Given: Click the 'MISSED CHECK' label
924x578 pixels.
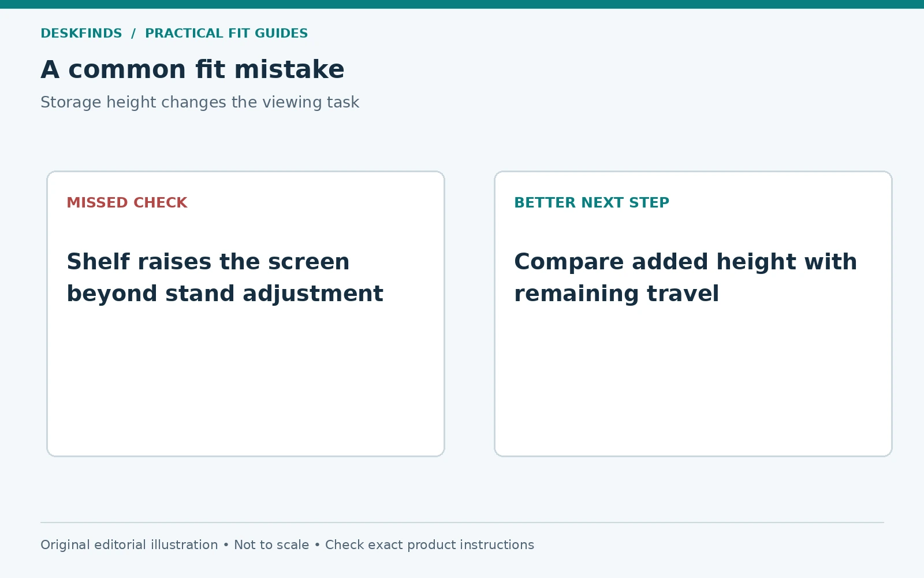Looking at the screenshot, I should 127,203.
